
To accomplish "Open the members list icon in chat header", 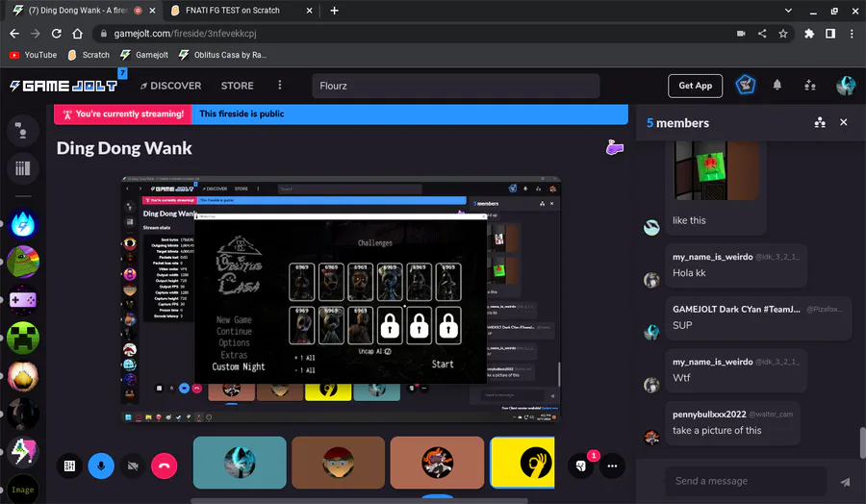I will tap(820, 122).
